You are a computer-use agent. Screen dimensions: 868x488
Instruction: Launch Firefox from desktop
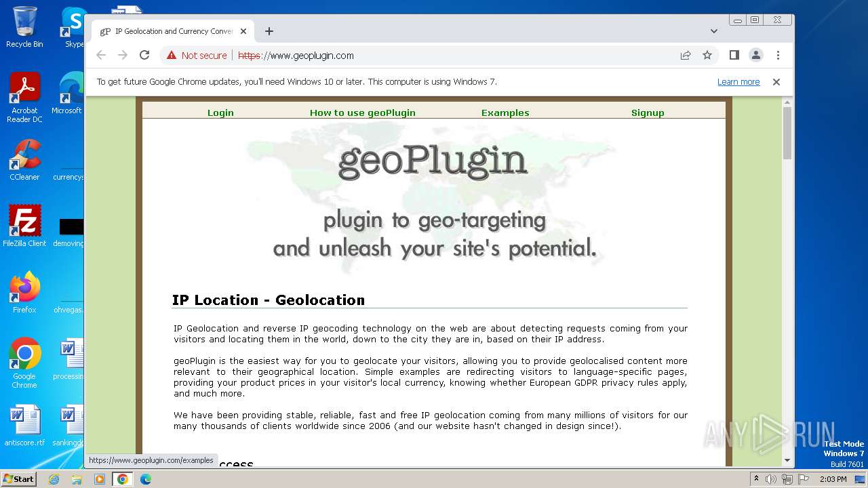(24, 293)
